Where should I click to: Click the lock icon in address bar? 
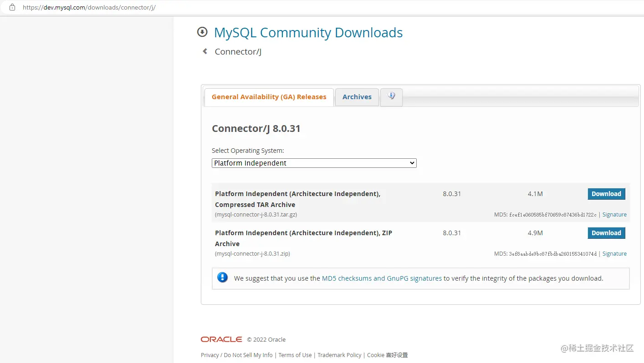coord(12,7)
